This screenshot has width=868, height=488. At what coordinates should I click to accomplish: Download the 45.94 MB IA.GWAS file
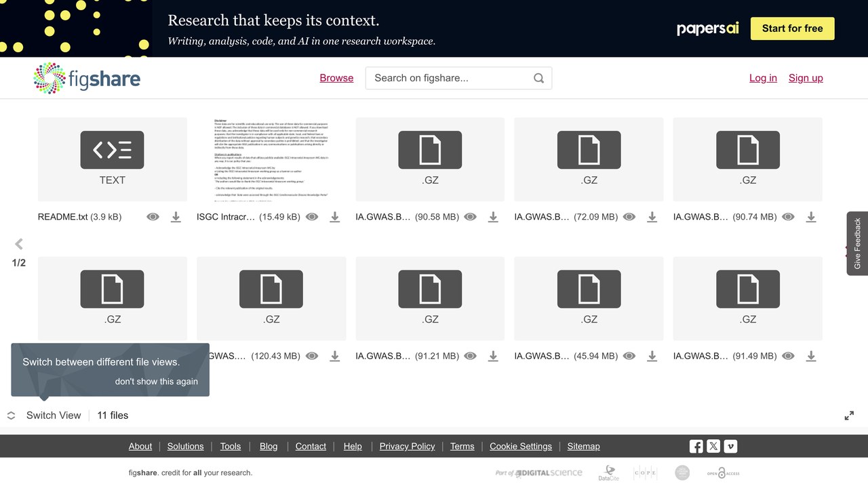coord(652,356)
